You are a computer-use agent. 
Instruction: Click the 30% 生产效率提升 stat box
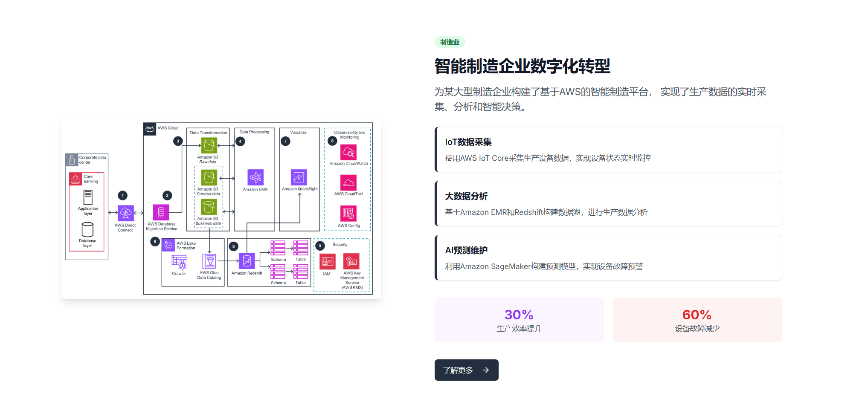coord(519,320)
